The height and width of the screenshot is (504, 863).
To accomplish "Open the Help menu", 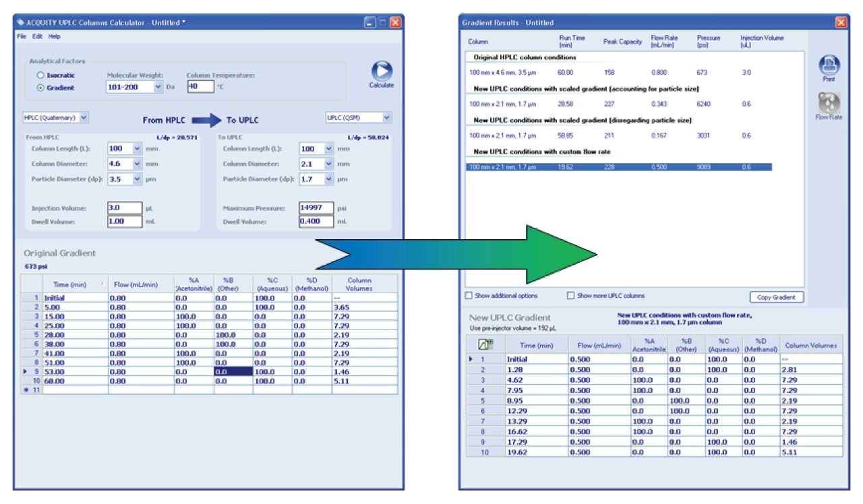I will pos(55,36).
